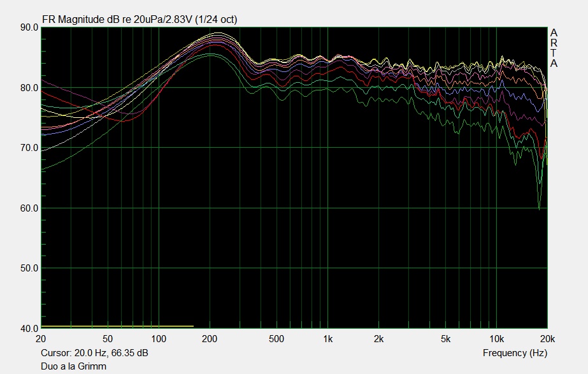Click the 'Cursor: 20.0 Hz, 66.35 dB' readout
The width and height of the screenshot is (588, 374).
pos(94,353)
